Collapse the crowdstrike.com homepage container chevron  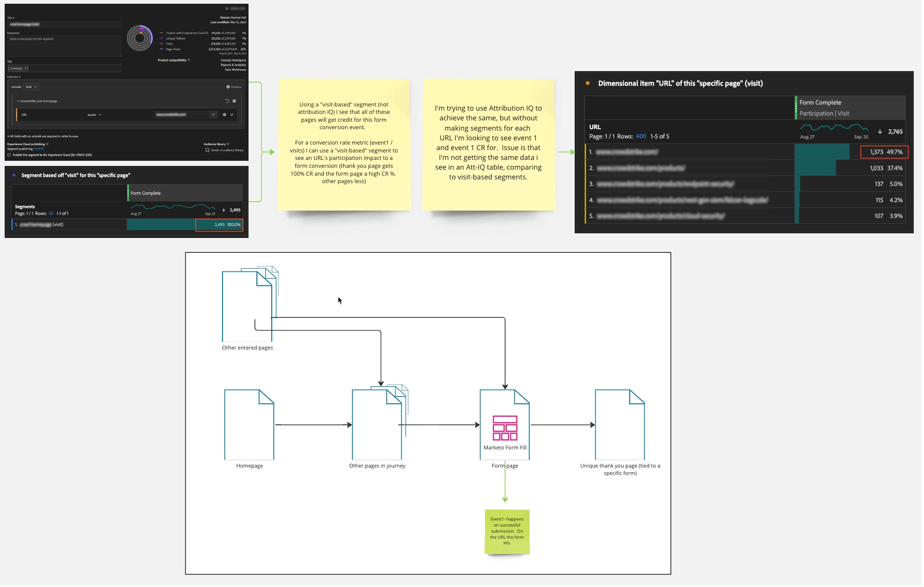[18, 101]
